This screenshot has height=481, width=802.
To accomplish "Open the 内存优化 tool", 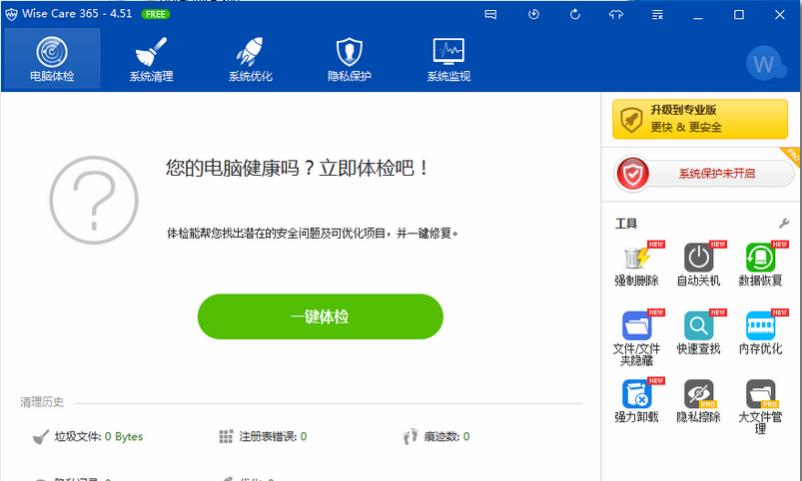I will (760, 333).
